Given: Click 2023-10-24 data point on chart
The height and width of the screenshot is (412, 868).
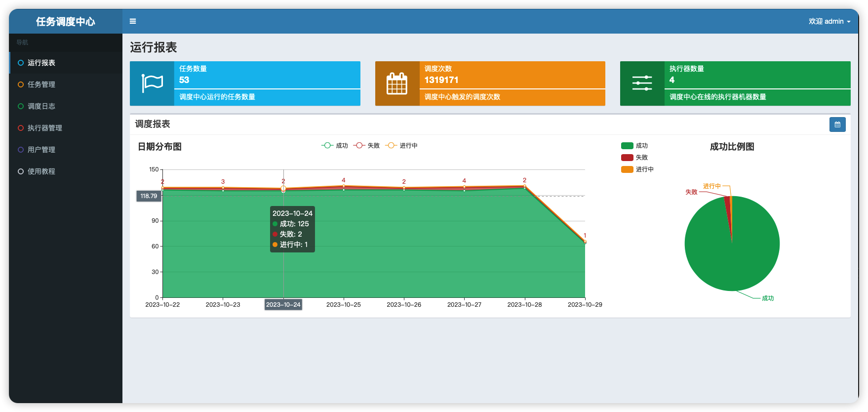Looking at the screenshot, I should pyautogui.click(x=283, y=189).
